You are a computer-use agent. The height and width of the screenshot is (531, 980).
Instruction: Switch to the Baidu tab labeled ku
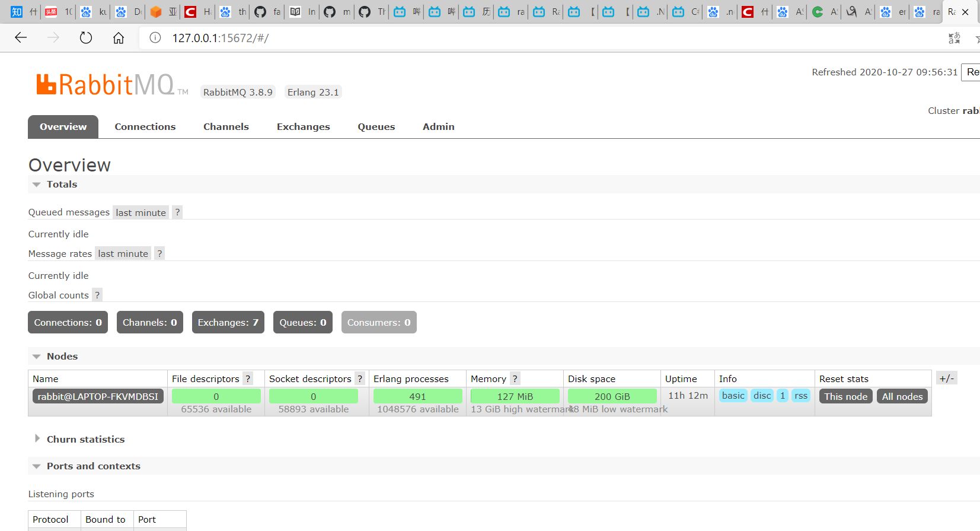click(x=94, y=12)
